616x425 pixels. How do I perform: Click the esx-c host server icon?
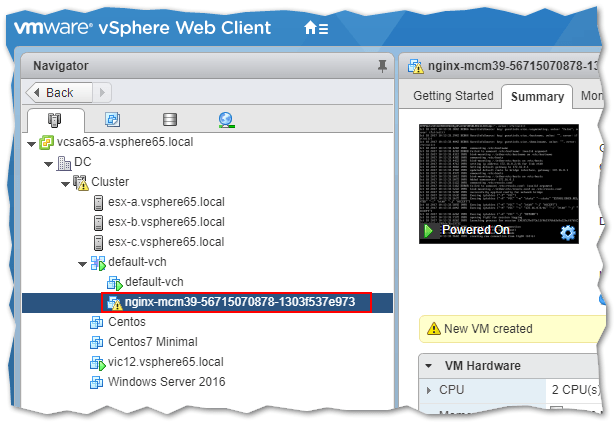pyautogui.click(x=99, y=243)
